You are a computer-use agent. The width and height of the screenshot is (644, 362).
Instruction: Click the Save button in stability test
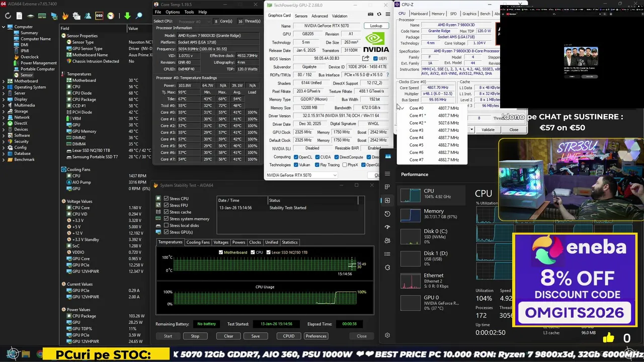(256, 336)
